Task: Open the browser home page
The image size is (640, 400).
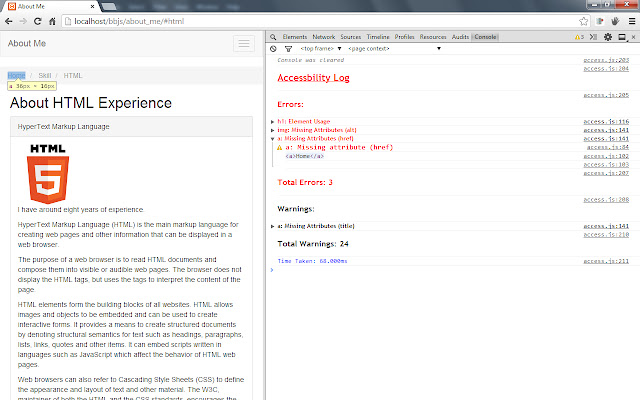Action: coord(52,21)
